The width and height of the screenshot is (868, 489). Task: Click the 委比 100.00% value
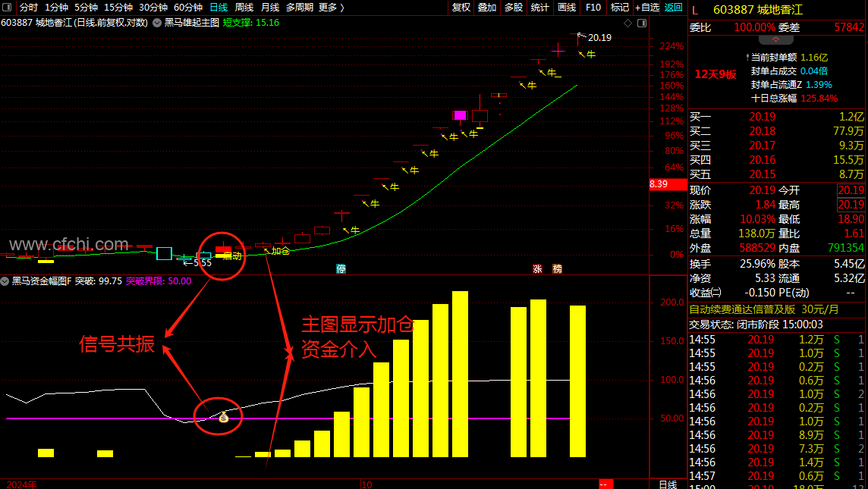coord(754,27)
